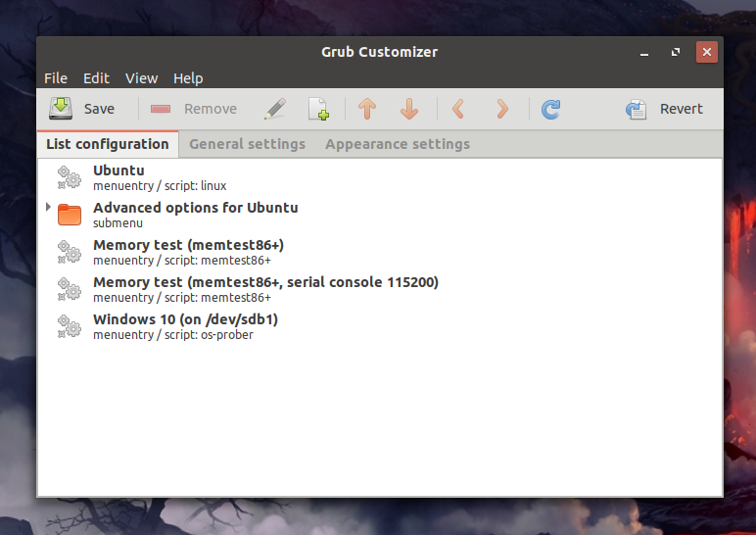The image size is (756, 535).
Task: Switch to General settings tab
Action: 247,144
